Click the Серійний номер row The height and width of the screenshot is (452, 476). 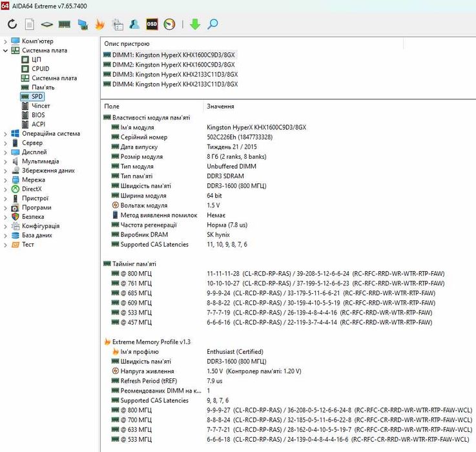click(x=192, y=137)
